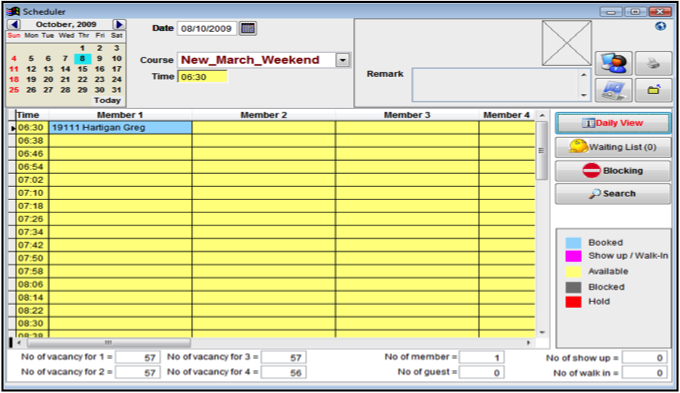Screen dimensions: 680x393
Task: Click the member photo placeholder box
Action: tap(566, 43)
